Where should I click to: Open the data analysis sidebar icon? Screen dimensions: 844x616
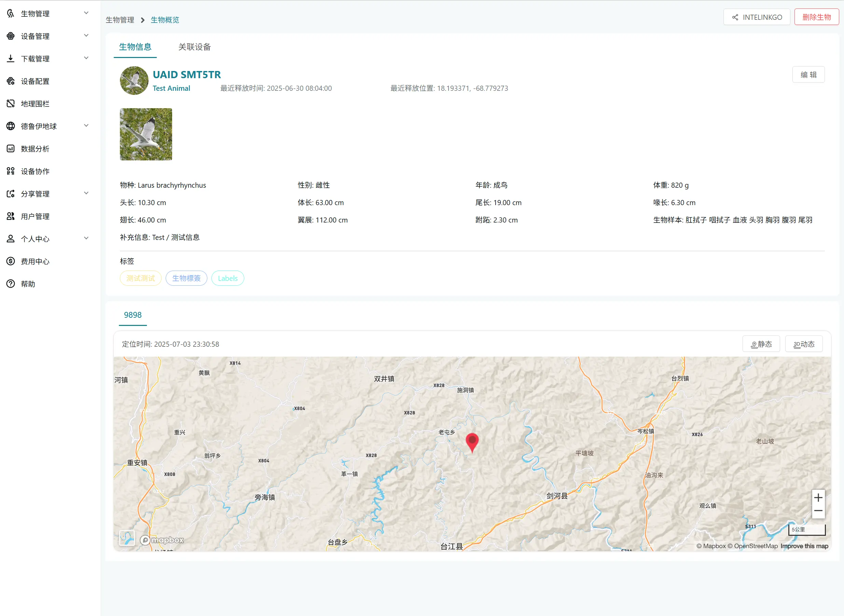pyautogui.click(x=11, y=149)
